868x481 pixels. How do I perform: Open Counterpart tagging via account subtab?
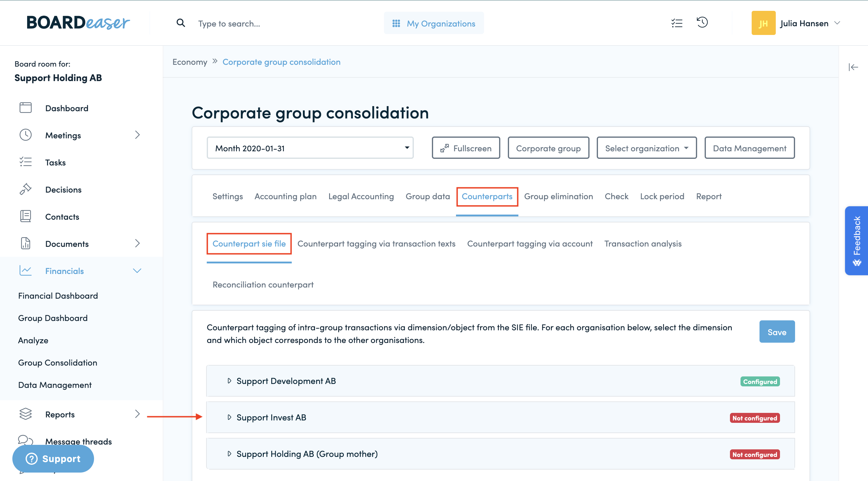(x=530, y=244)
